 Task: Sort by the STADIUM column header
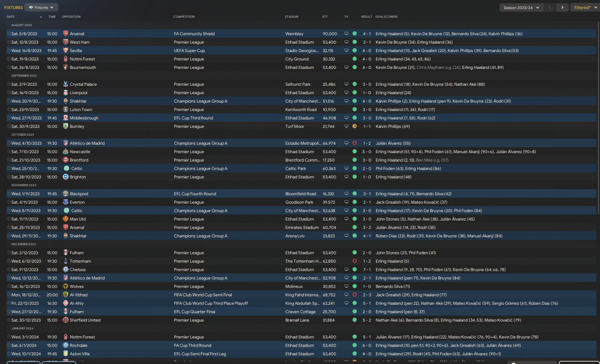tap(292, 17)
